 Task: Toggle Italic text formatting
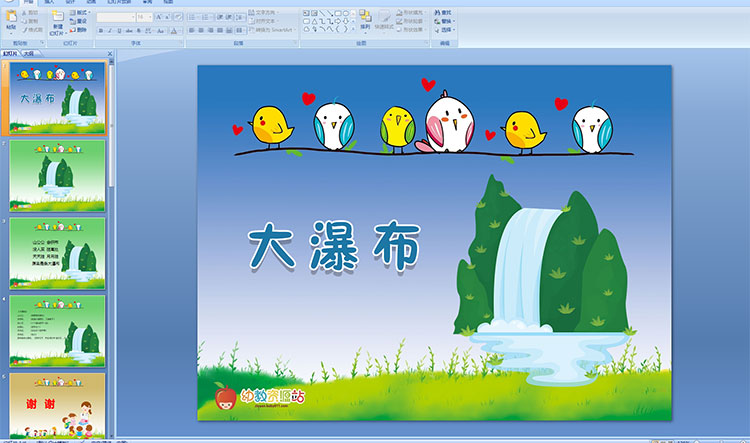109,31
